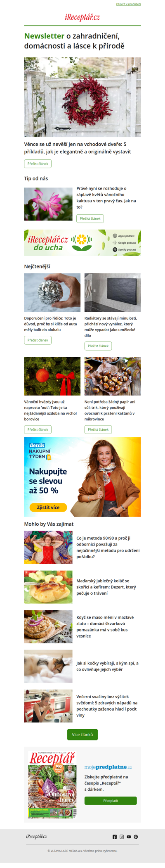Screen dimensions: 165x868
Task: Open the Instagram icon in footer
Action: click(122, 837)
